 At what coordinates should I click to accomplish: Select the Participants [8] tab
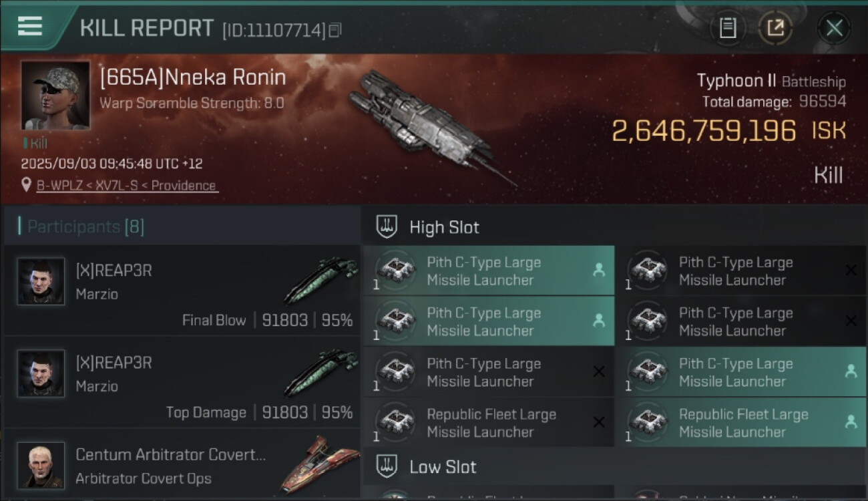point(85,226)
